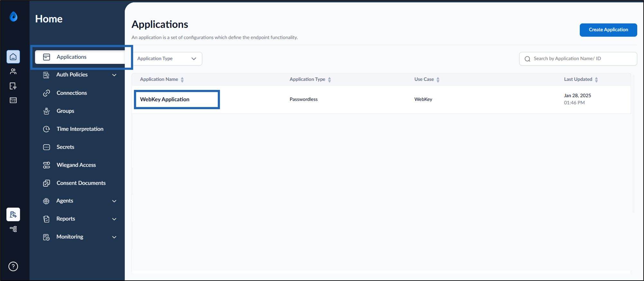This screenshot has height=281, width=644.
Task: Open Auth Policies label in sidebar
Action: point(72,75)
